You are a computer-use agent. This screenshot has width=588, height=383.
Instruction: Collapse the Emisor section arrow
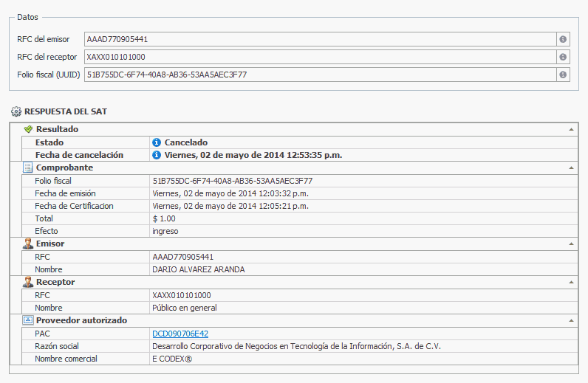point(571,244)
